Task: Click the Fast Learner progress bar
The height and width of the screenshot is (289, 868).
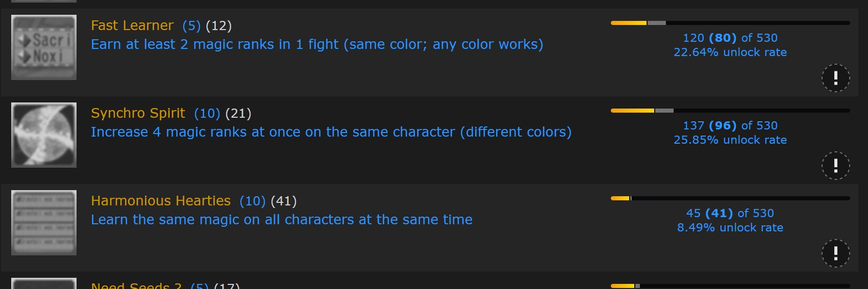Action: pos(730,23)
